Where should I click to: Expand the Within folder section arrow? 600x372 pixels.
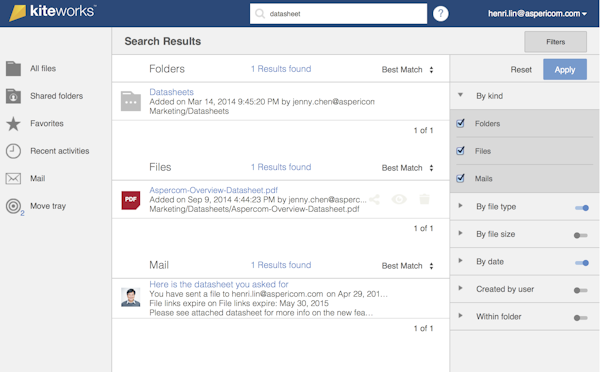(x=460, y=316)
